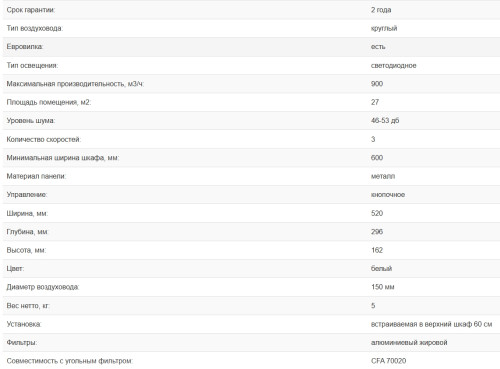
Task: Click the 'Количество скоростей' label
Action: click(44, 139)
